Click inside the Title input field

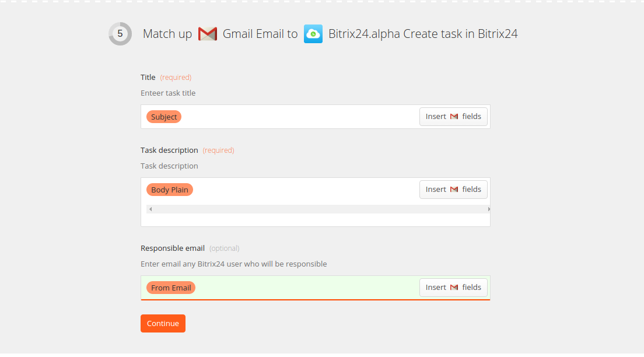pyautogui.click(x=300, y=117)
